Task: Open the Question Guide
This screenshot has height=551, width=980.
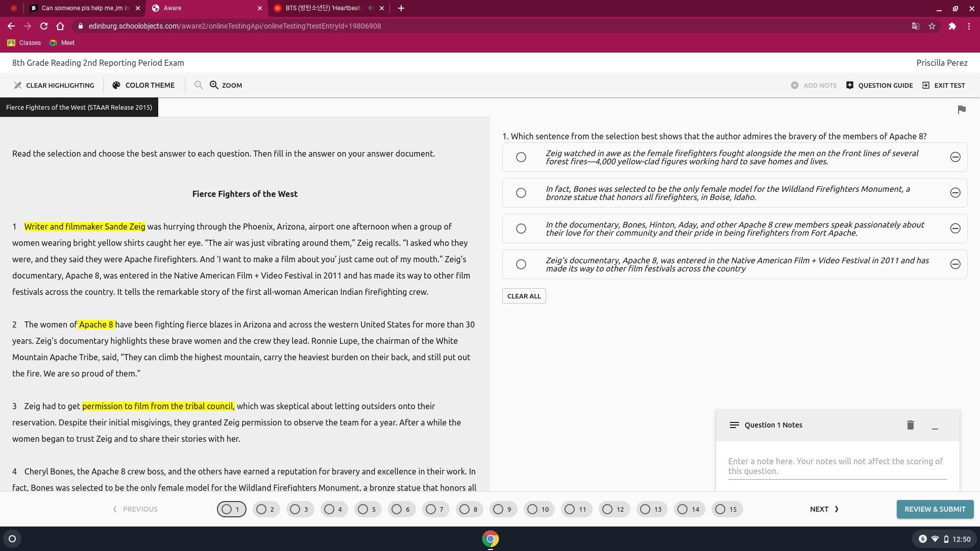Action: pos(879,85)
